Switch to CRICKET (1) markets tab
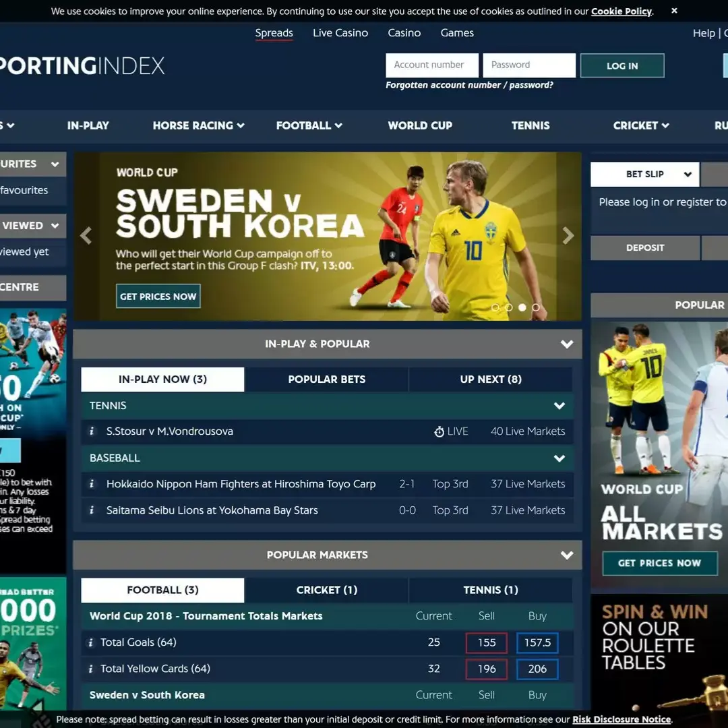Screen dimensions: 728x728 point(326,590)
